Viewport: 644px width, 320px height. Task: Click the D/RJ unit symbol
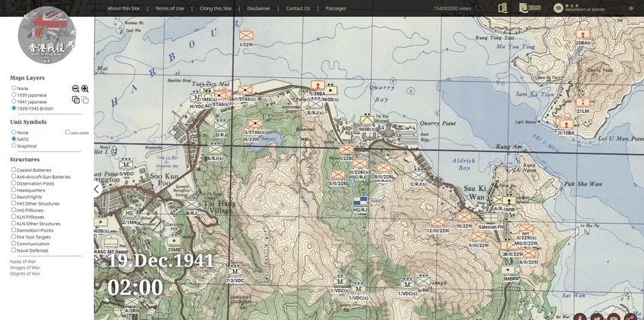pyautogui.click(x=220, y=125)
